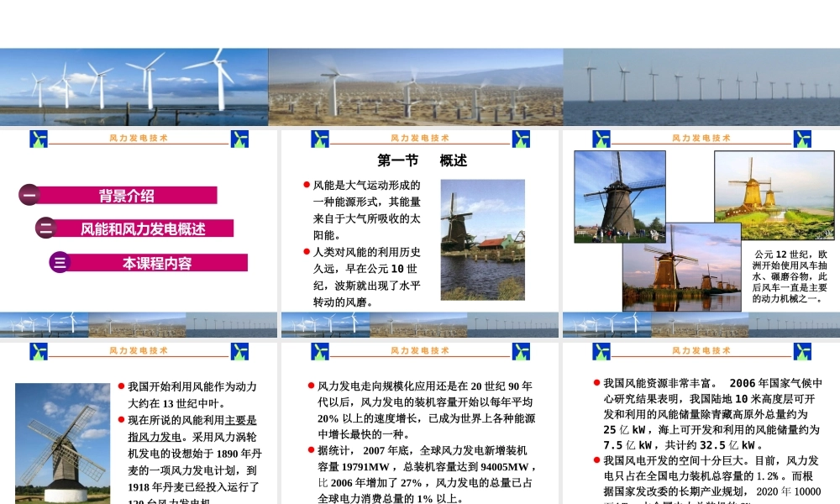Open the 本课程内容 agenda item
840x504 pixels.
157,263
